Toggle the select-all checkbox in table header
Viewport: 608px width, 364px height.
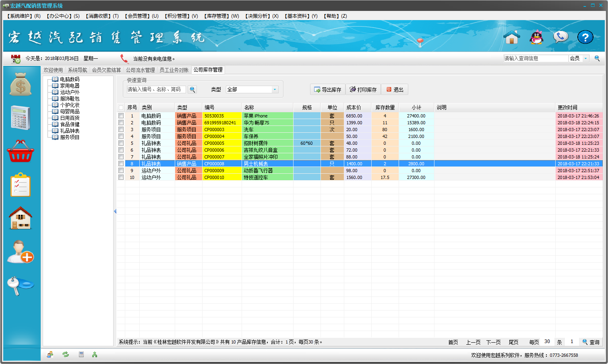tap(121, 107)
